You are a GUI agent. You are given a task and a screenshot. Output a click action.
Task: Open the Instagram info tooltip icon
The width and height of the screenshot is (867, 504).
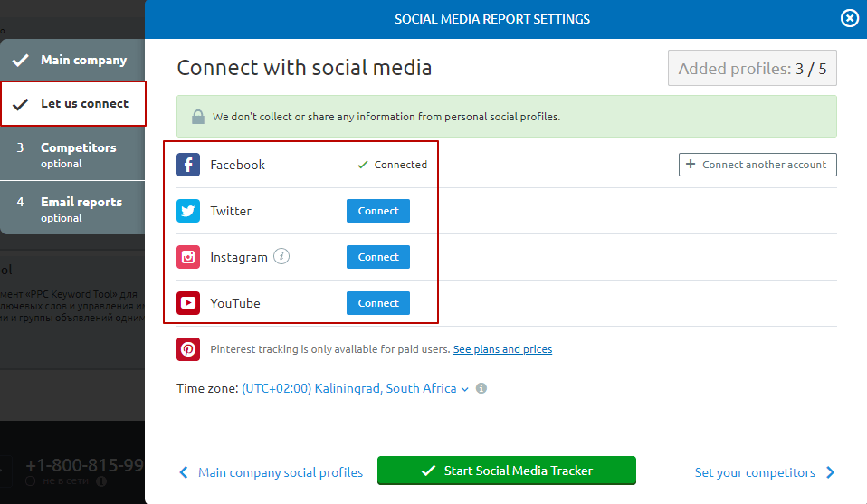(x=281, y=256)
